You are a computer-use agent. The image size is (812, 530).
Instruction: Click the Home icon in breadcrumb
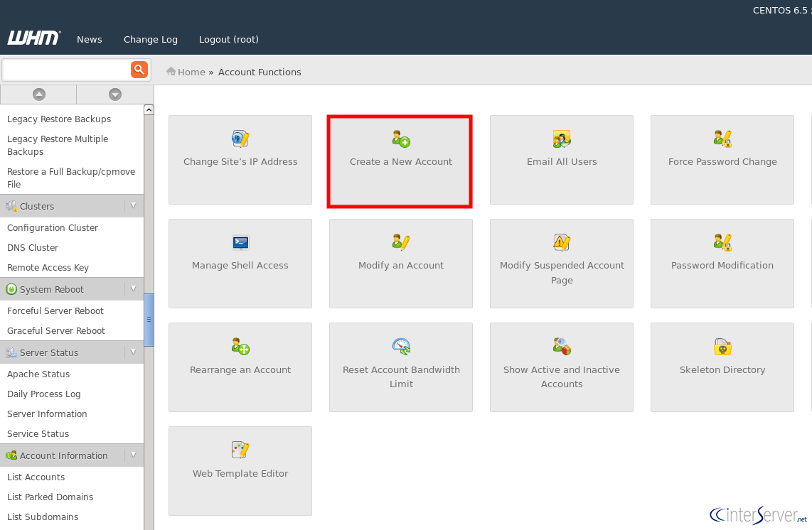coord(171,72)
